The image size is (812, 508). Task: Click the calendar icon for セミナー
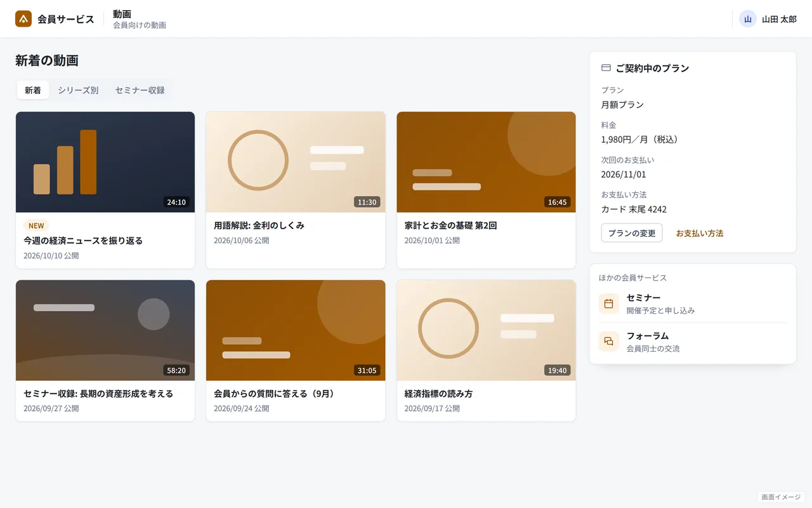click(x=609, y=304)
